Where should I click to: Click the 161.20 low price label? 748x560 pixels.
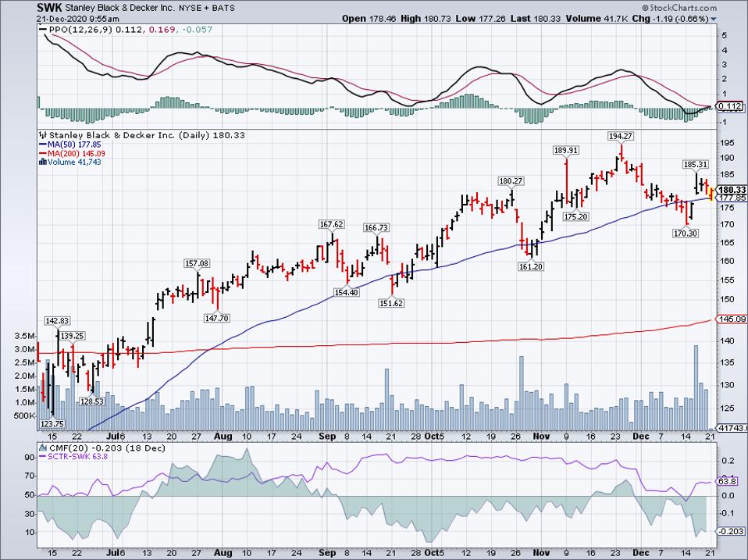[x=531, y=267]
